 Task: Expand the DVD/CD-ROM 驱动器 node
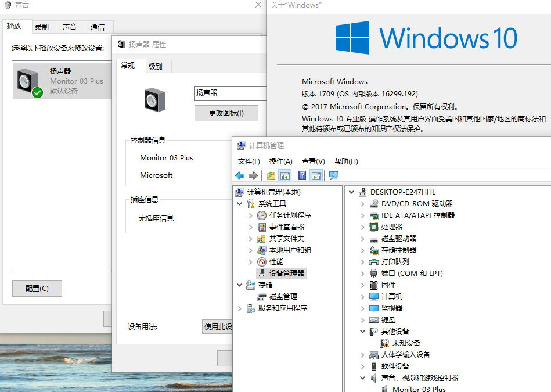(x=363, y=204)
